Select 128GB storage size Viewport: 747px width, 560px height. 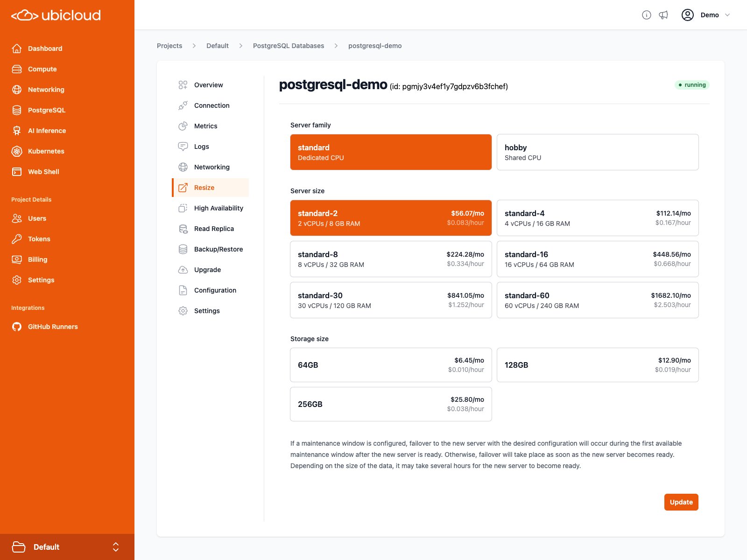coord(598,365)
